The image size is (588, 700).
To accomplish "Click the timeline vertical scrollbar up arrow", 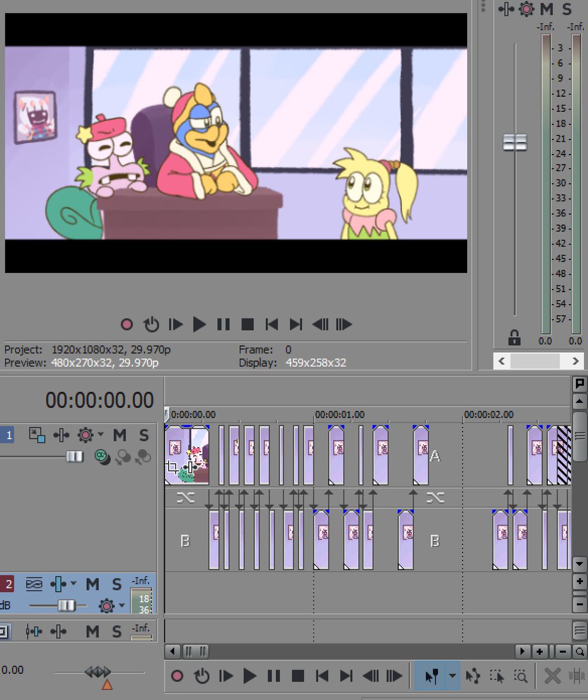I will click(x=579, y=402).
